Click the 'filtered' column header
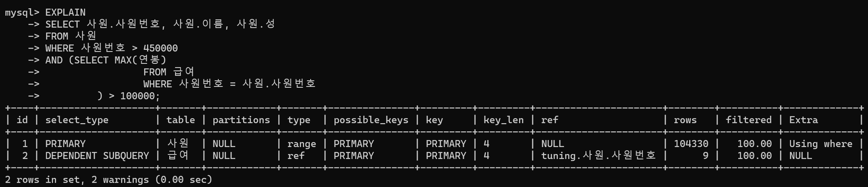 pyautogui.click(x=749, y=120)
